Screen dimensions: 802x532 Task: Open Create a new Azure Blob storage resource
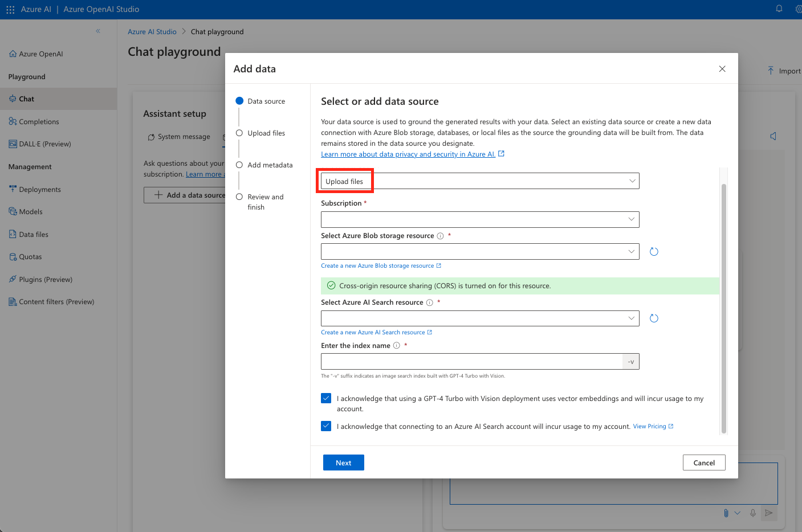[381, 266]
